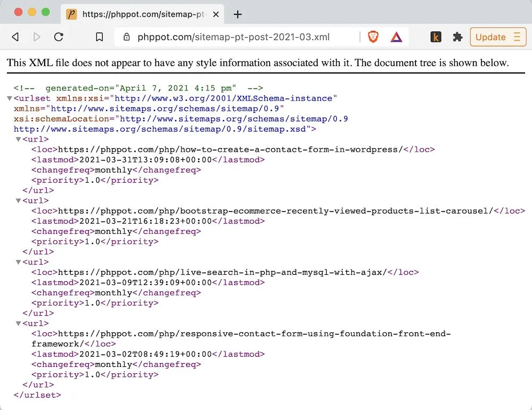Open the Extensions puzzle icon
Screen dimensions: 532x410
tap(458, 37)
